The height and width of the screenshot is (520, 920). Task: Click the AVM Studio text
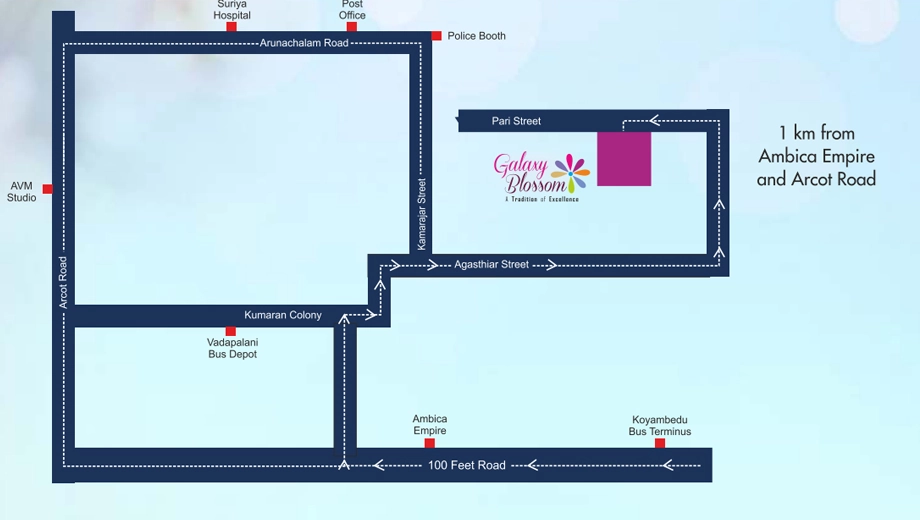click(x=22, y=192)
